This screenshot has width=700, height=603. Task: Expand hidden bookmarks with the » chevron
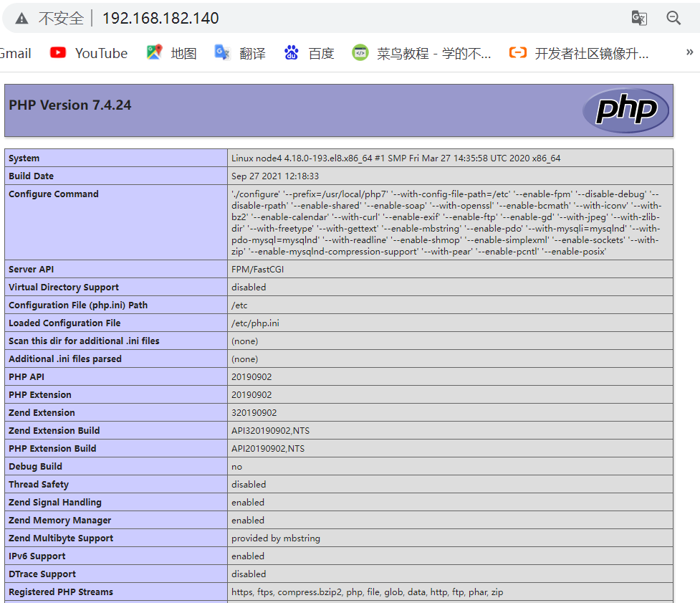pyautogui.click(x=689, y=52)
